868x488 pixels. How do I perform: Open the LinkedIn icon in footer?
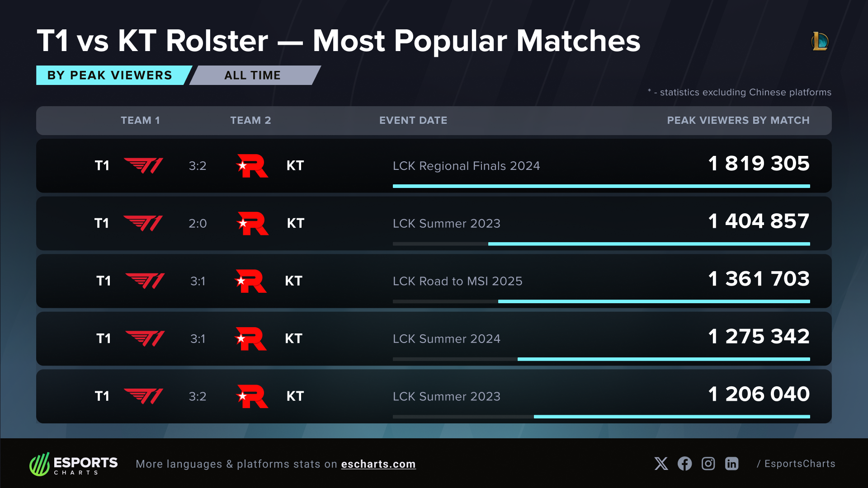(x=731, y=464)
